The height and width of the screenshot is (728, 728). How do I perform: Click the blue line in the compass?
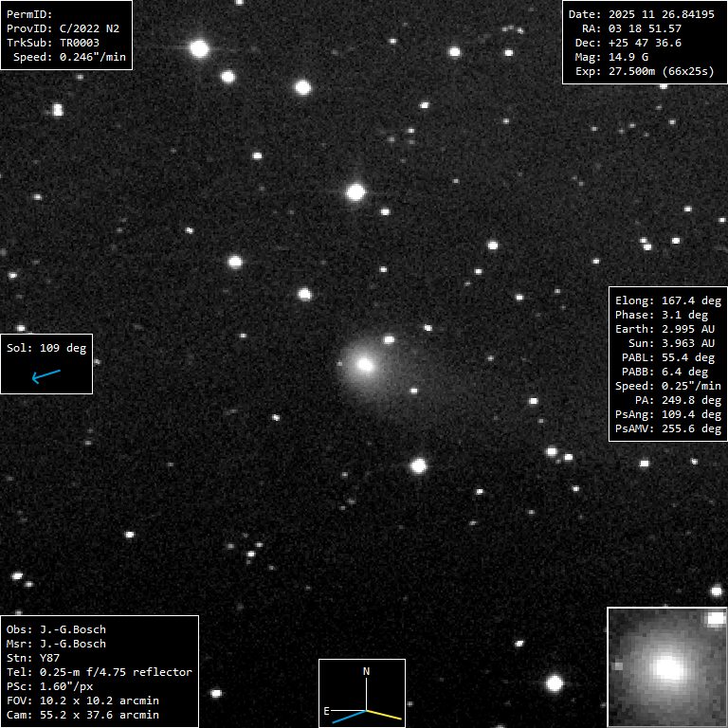(x=348, y=716)
